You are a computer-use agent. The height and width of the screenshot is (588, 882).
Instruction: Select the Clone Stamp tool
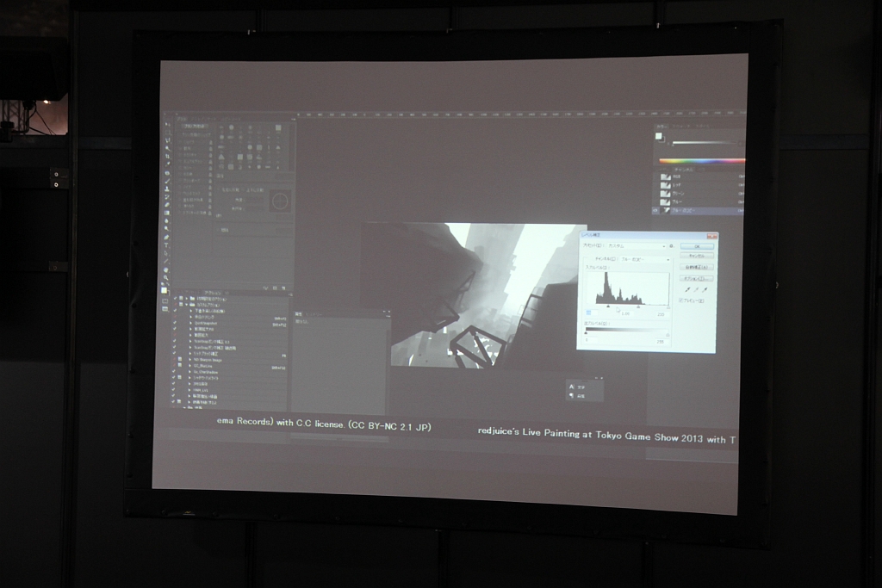pos(167,189)
